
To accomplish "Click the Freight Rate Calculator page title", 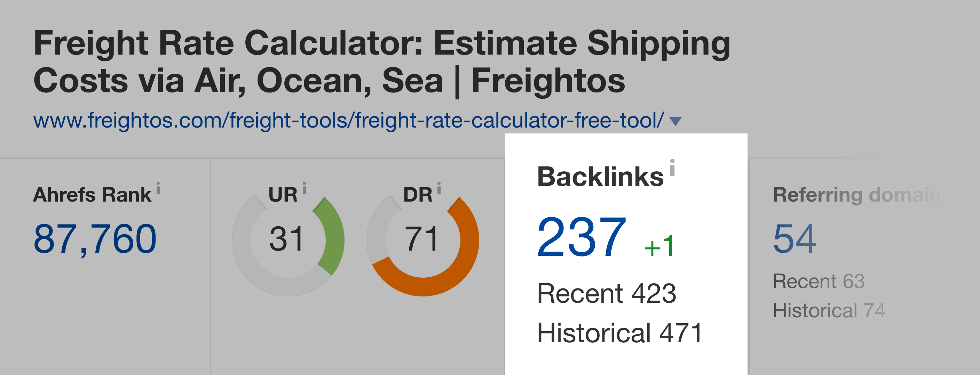I will 382,62.
